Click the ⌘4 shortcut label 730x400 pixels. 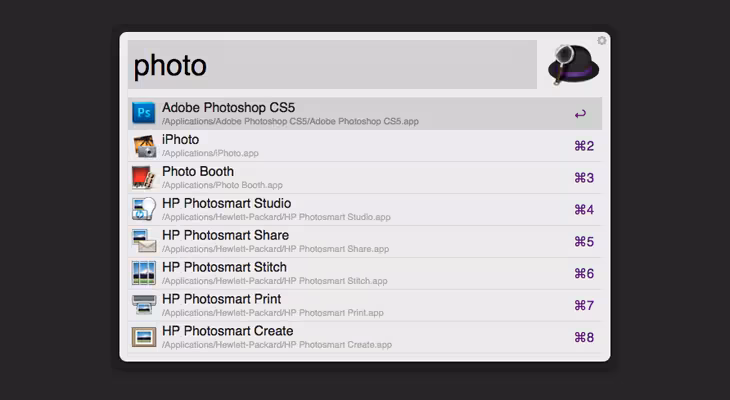(584, 210)
